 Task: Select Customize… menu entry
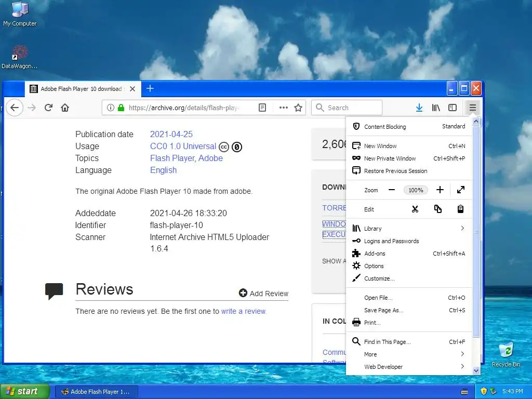coord(409,278)
